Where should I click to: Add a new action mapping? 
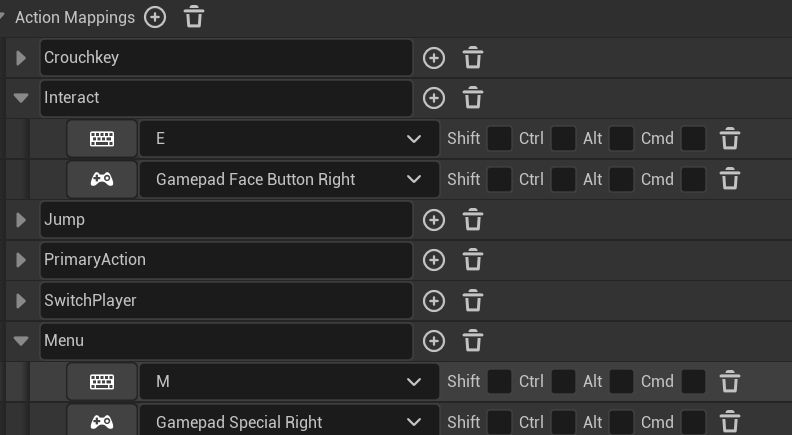coord(155,17)
